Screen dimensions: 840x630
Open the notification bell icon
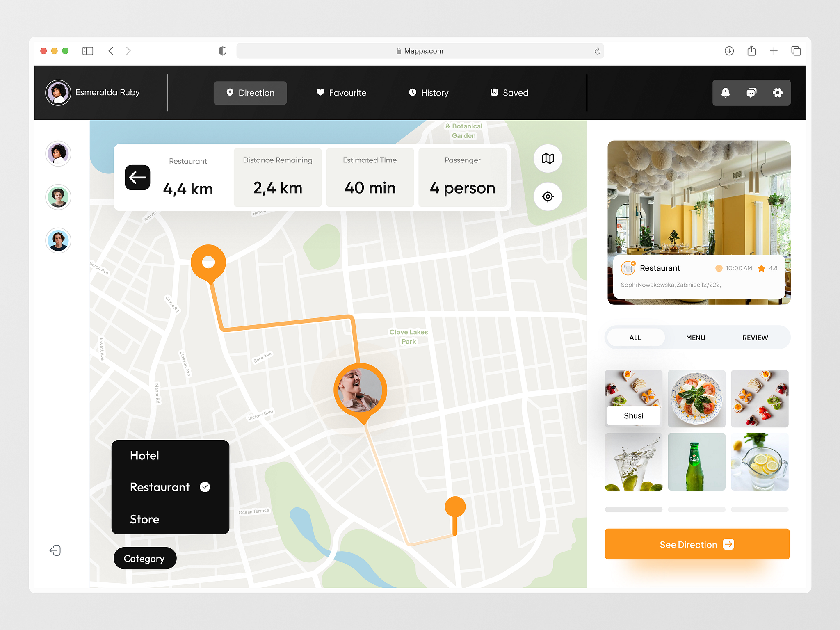[x=726, y=93]
